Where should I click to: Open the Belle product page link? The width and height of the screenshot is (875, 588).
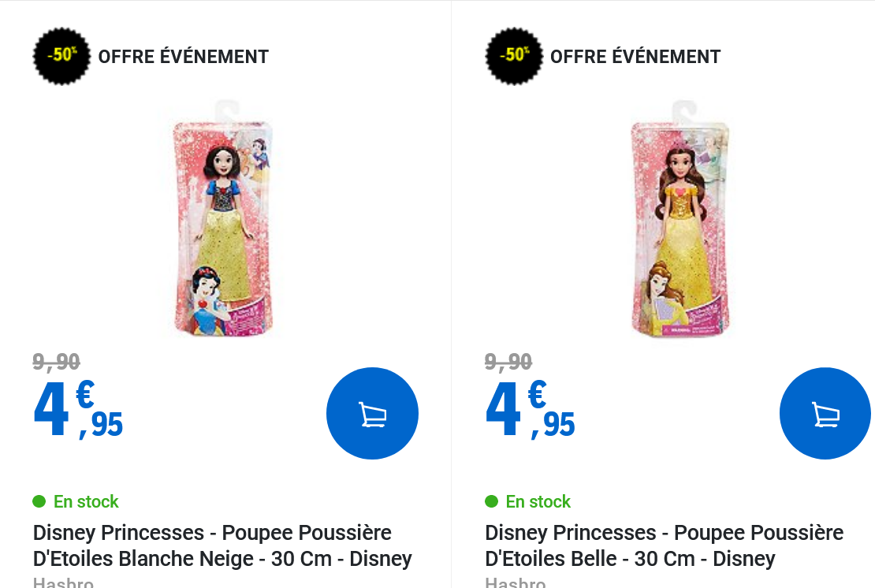[x=663, y=545]
